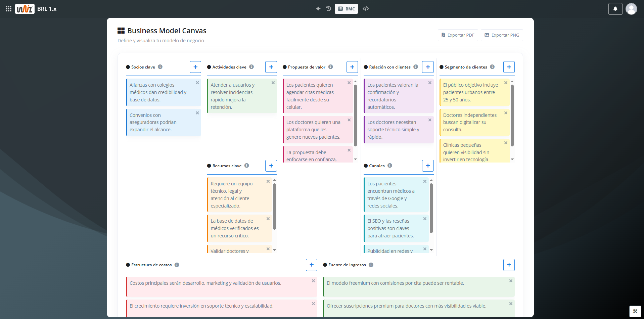Open the notifications bell
The image size is (644, 319).
pos(615,9)
